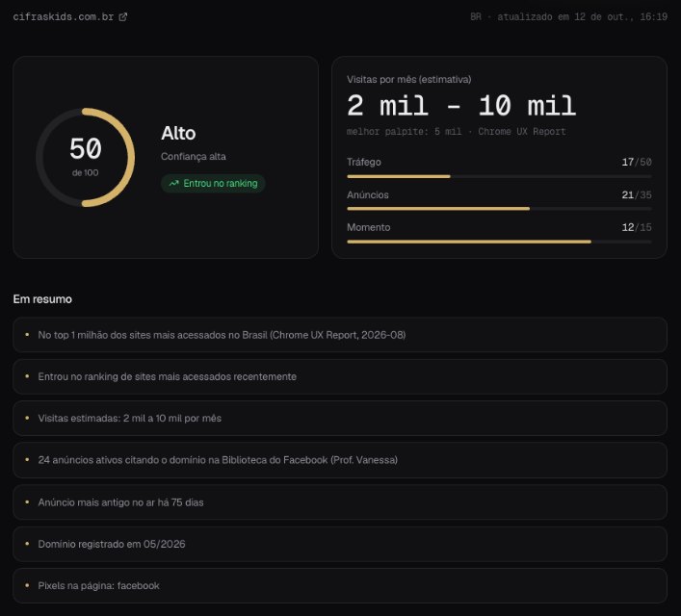Click the Momento label

(x=368, y=227)
